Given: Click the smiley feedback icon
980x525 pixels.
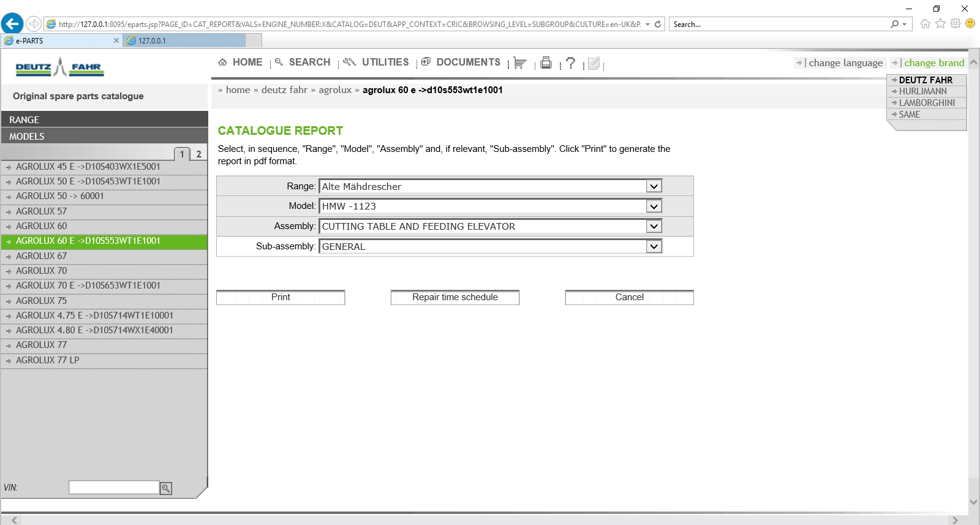Looking at the screenshot, I should pos(970,23).
